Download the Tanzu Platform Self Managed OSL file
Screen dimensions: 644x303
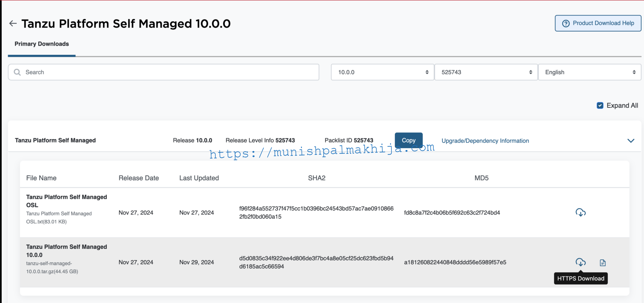[x=581, y=212]
